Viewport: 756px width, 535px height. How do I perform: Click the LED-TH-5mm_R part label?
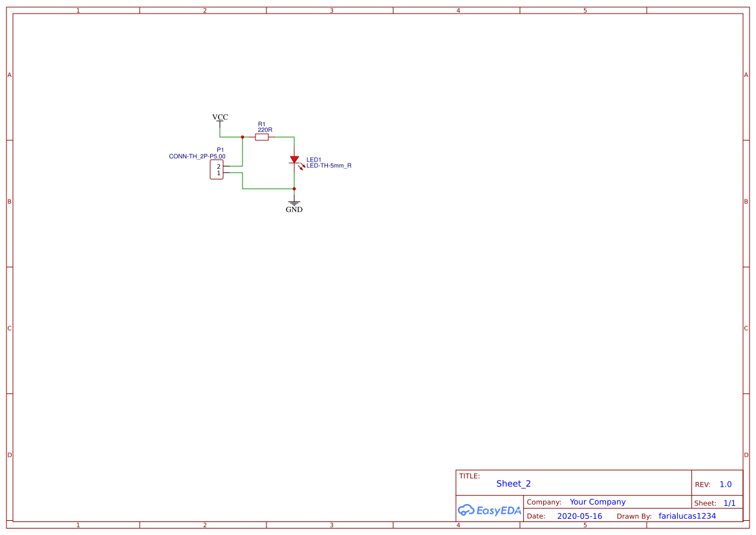tap(329, 165)
